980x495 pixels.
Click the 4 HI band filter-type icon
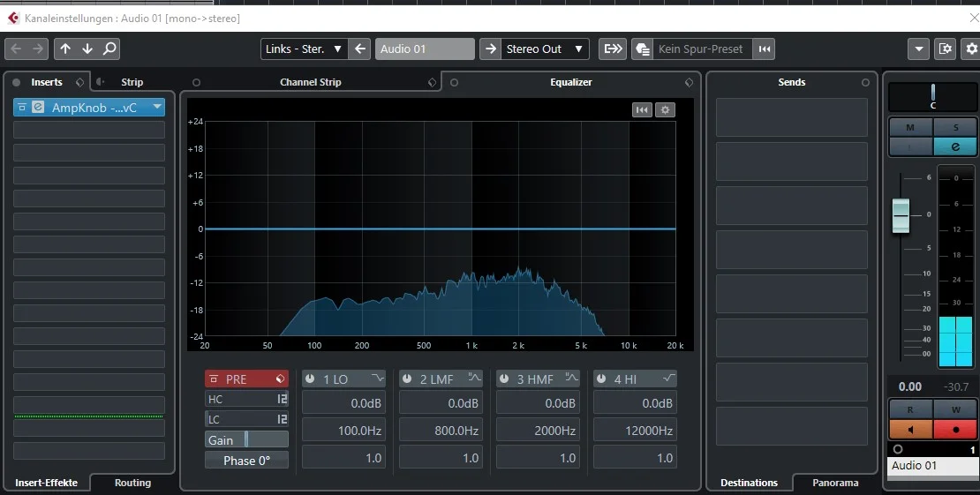[668, 379]
